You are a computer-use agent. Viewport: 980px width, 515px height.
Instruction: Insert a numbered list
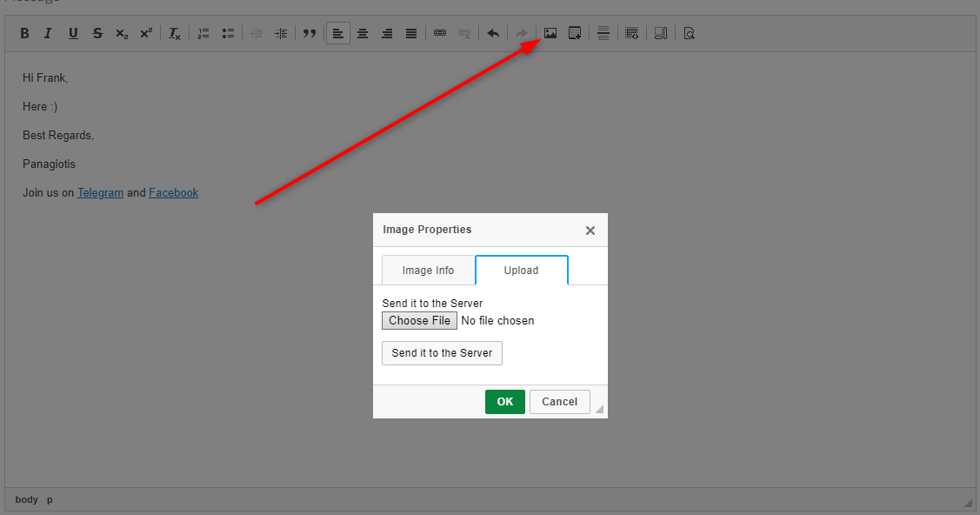click(203, 33)
